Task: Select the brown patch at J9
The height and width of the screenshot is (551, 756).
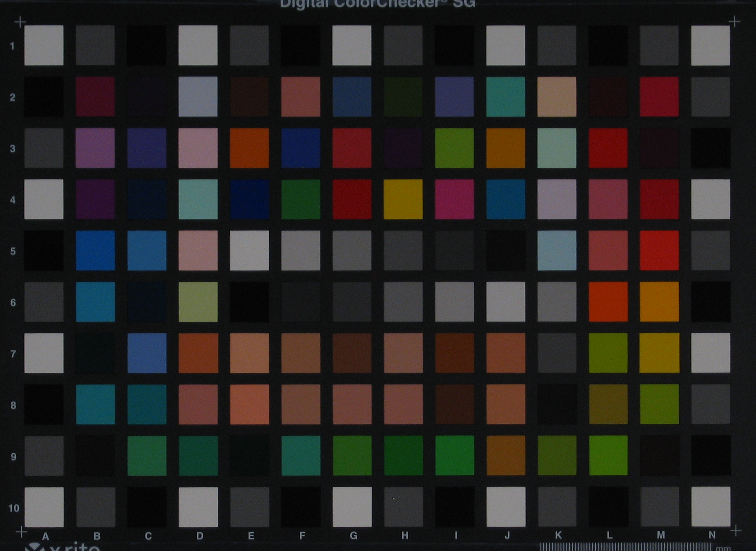Action: [505, 455]
